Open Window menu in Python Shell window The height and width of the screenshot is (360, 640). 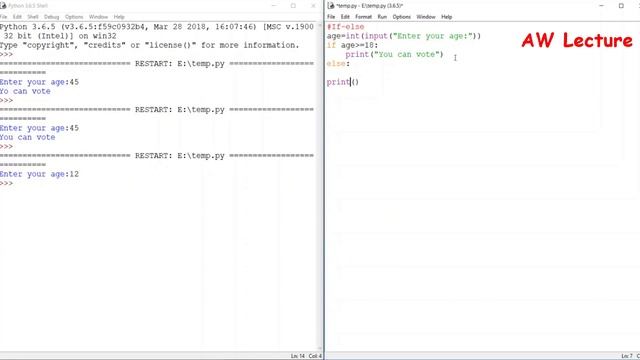tap(98, 17)
